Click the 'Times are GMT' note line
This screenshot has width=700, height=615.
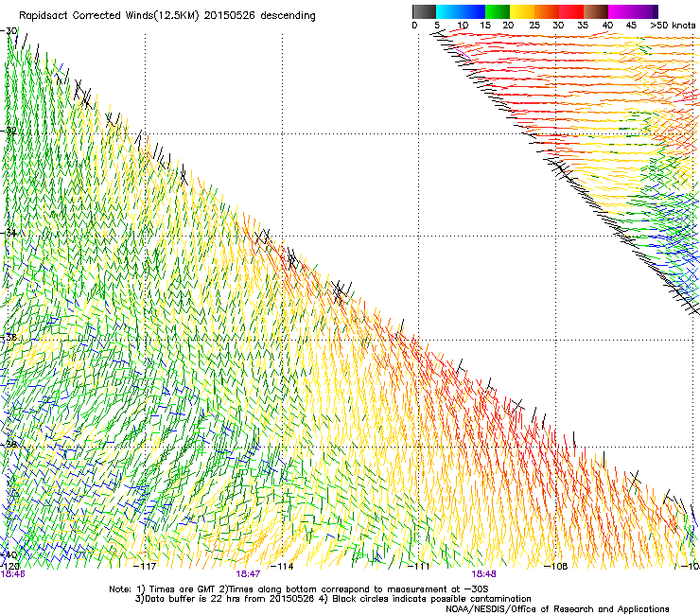point(299,589)
